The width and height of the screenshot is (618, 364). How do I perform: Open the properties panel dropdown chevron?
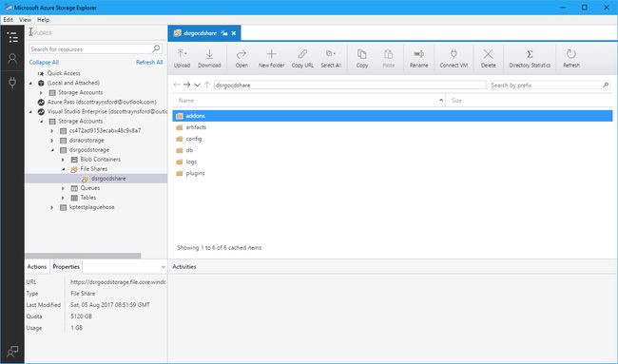coord(164,267)
